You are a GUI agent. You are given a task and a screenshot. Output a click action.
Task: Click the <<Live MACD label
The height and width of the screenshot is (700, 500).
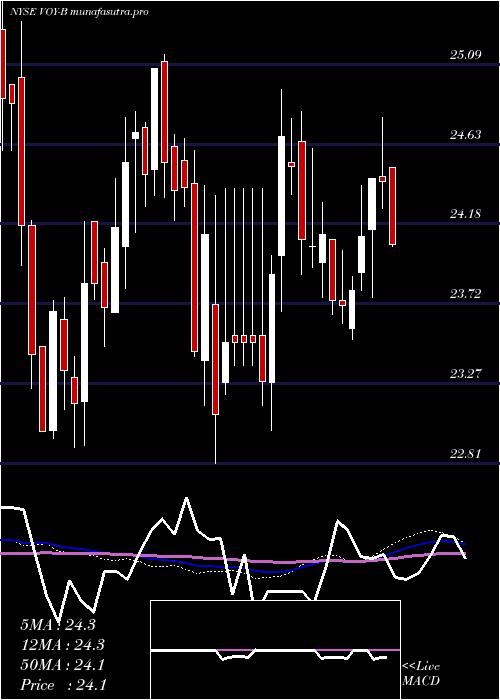point(421,674)
